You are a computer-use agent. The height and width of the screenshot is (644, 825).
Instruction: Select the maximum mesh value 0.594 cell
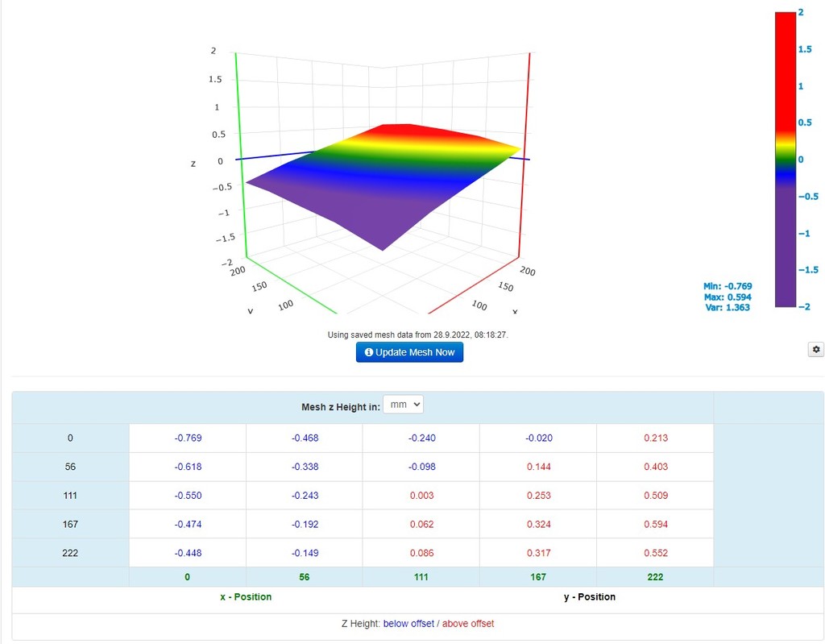click(x=654, y=524)
